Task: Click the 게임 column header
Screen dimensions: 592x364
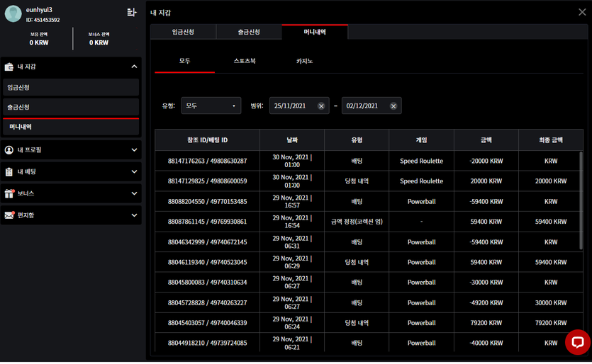Action: pyautogui.click(x=422, y=140)
